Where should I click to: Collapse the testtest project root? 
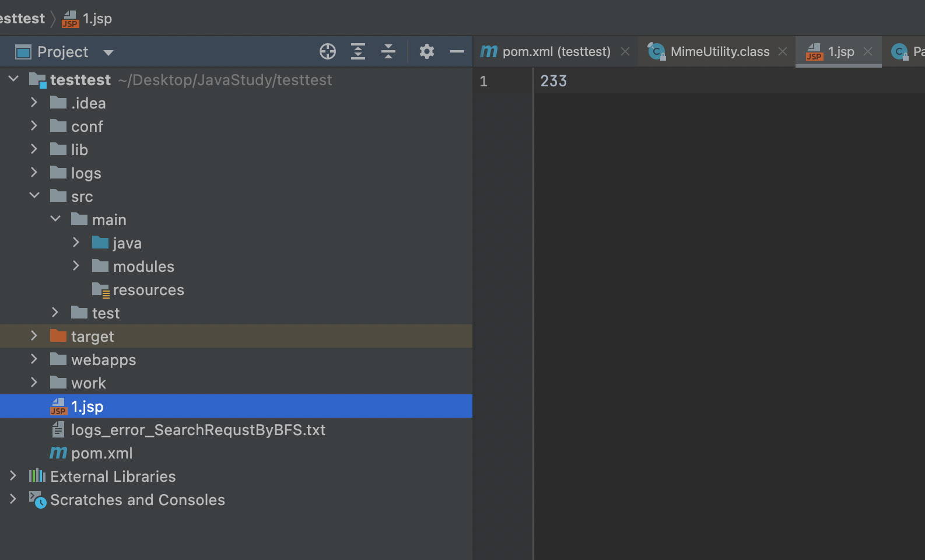pos(13,78)
